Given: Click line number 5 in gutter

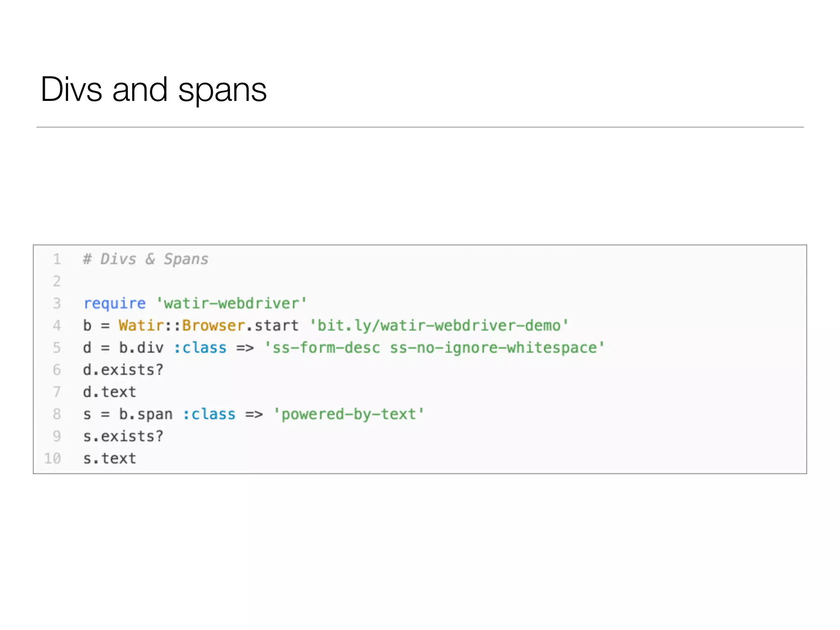Looking at the screenshot, I should (57, 348).
